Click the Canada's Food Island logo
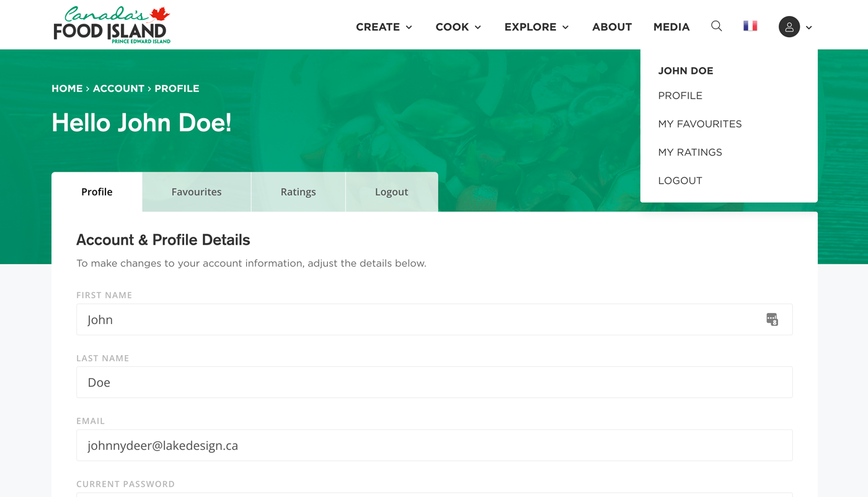868x497 pixels. (x=112, y=25)
